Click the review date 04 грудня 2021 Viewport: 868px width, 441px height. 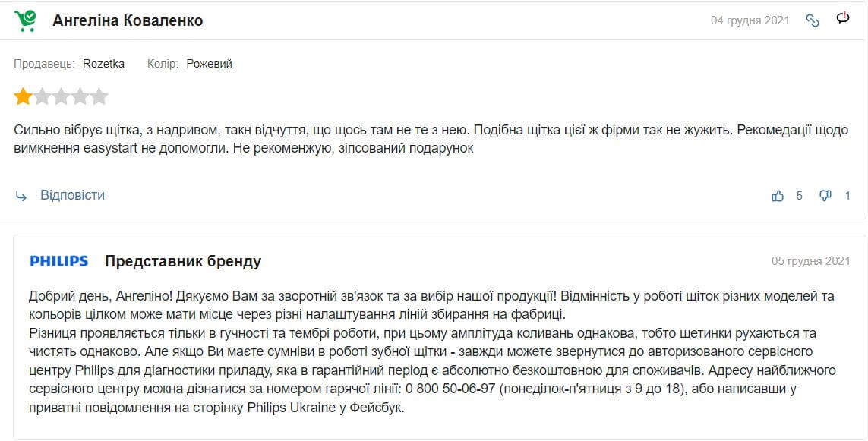[751, 20]
